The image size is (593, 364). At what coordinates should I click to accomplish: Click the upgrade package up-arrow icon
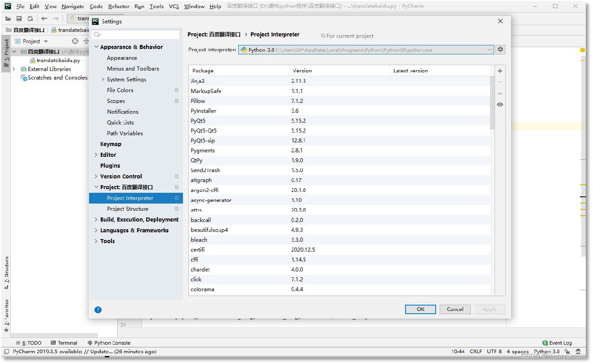(x=500, y=93)
